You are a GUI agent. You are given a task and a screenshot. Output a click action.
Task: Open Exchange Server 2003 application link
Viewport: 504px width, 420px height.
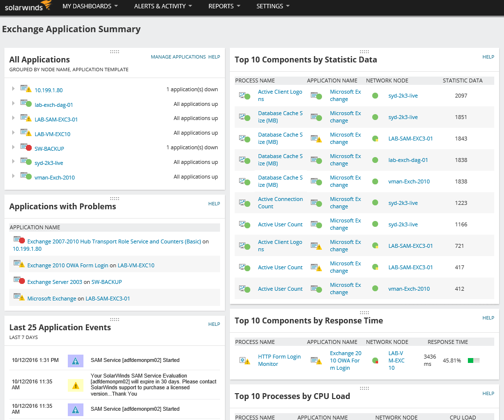pyautogui.click(x=55, y=282)
